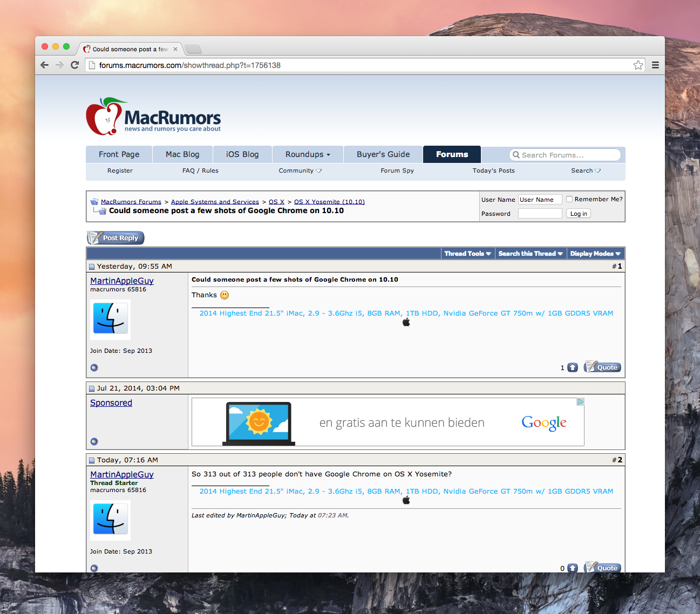Screen dimensions: 700x614
Task: Click the Apple logo in post #1 signature
Action: [x=406, y=322]
